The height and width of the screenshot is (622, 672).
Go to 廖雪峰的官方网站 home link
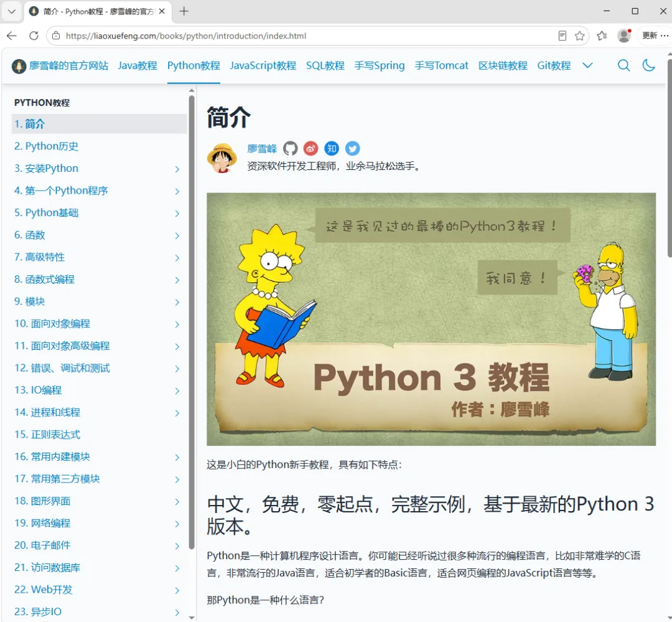pos(68,65)
